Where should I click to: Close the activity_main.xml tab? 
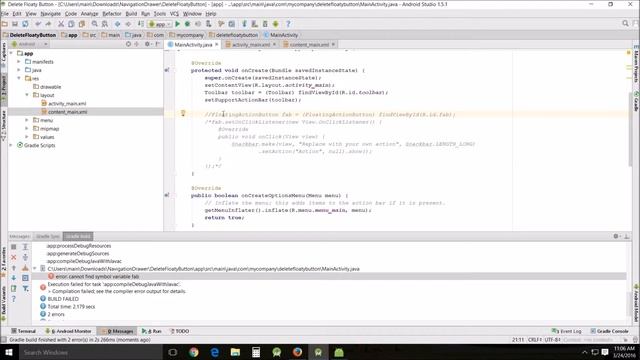pos(274,44)
